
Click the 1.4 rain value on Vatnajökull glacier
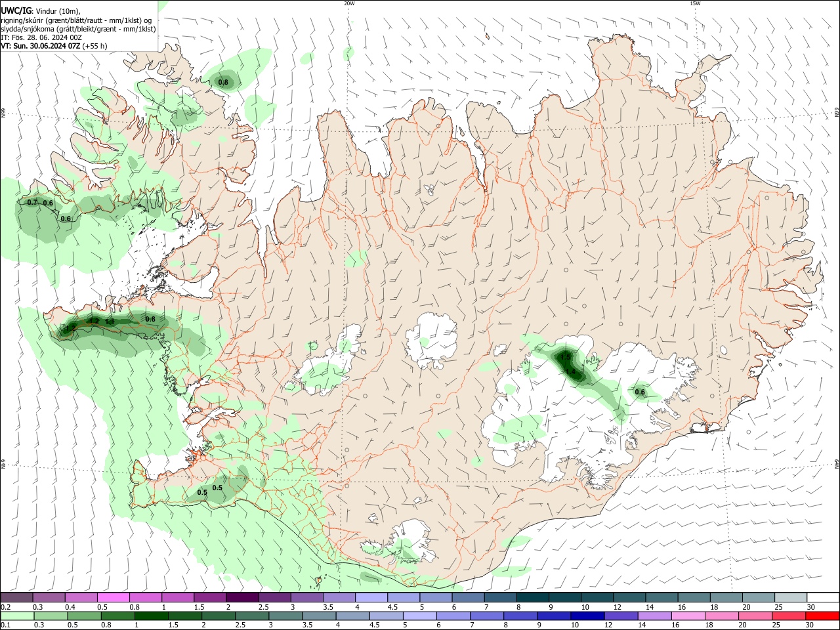click(x=571, y=371)
